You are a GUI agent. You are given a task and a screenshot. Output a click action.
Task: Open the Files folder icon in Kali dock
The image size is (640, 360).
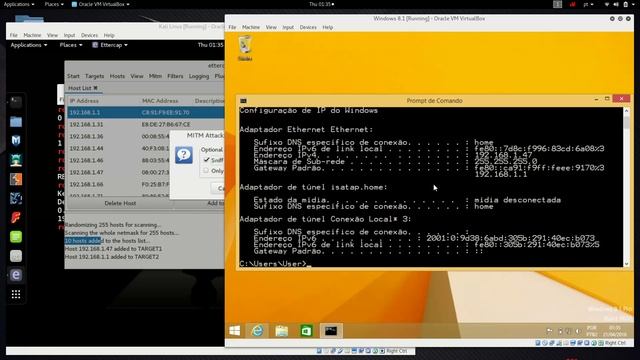tap(16, 121)
